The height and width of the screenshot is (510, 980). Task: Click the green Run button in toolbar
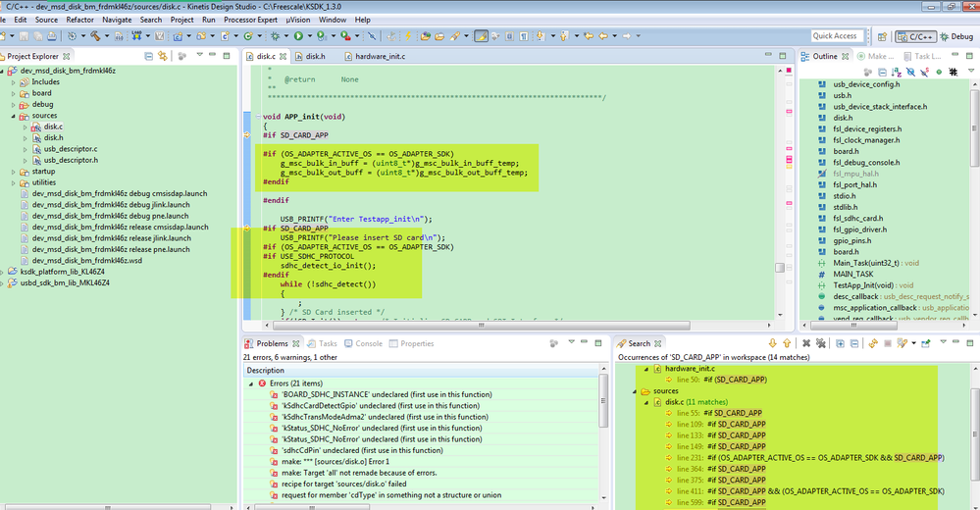298,36
